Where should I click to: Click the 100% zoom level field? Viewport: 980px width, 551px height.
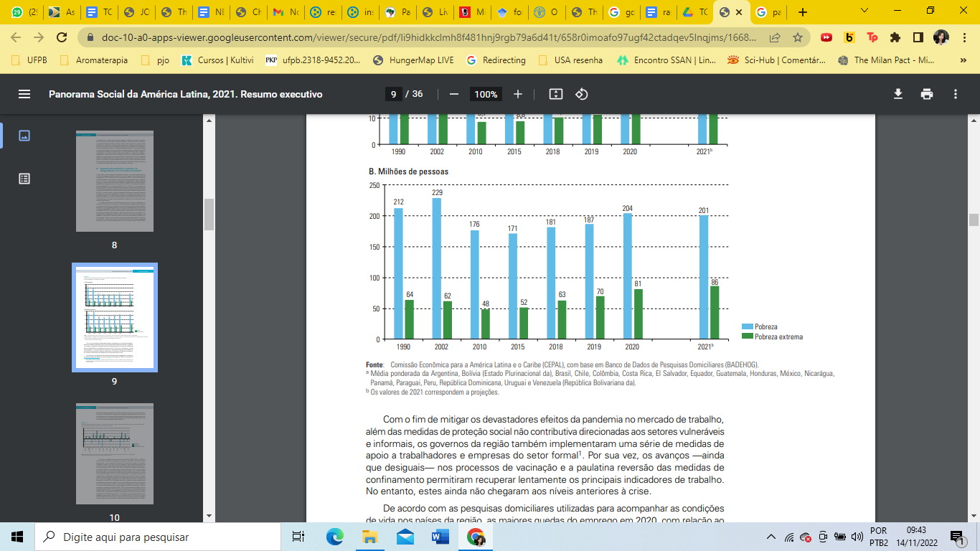tap(486, 94)
